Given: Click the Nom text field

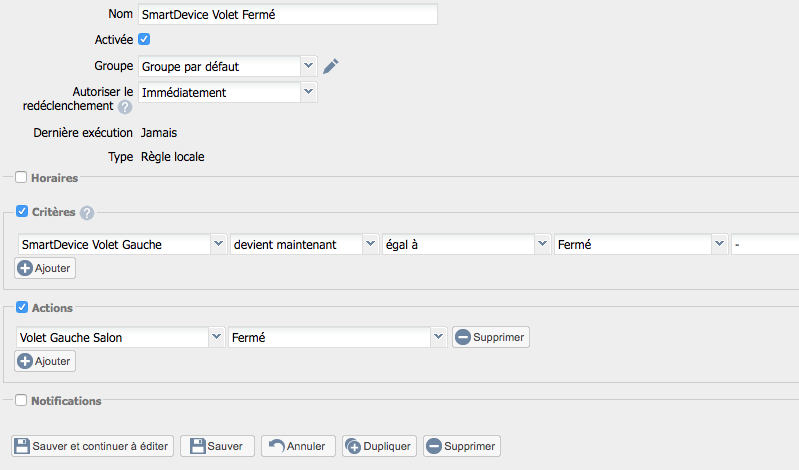Looking at the screenshot, I should [x=287, y=14].
